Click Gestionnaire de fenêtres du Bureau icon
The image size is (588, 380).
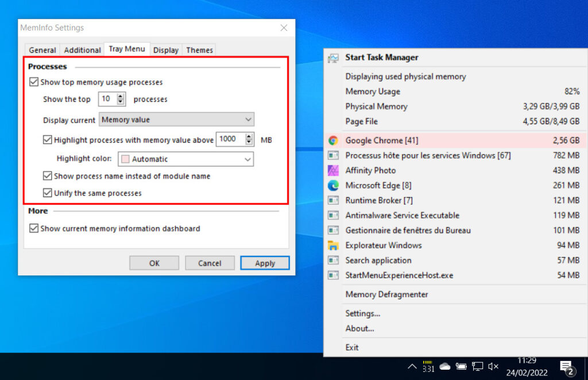pos(333,231)
